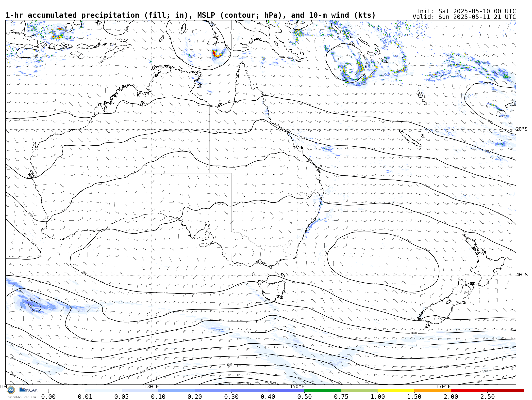
Task: Pick the dark red colorbar segment above 2.50
Action: tap(506, 390)
